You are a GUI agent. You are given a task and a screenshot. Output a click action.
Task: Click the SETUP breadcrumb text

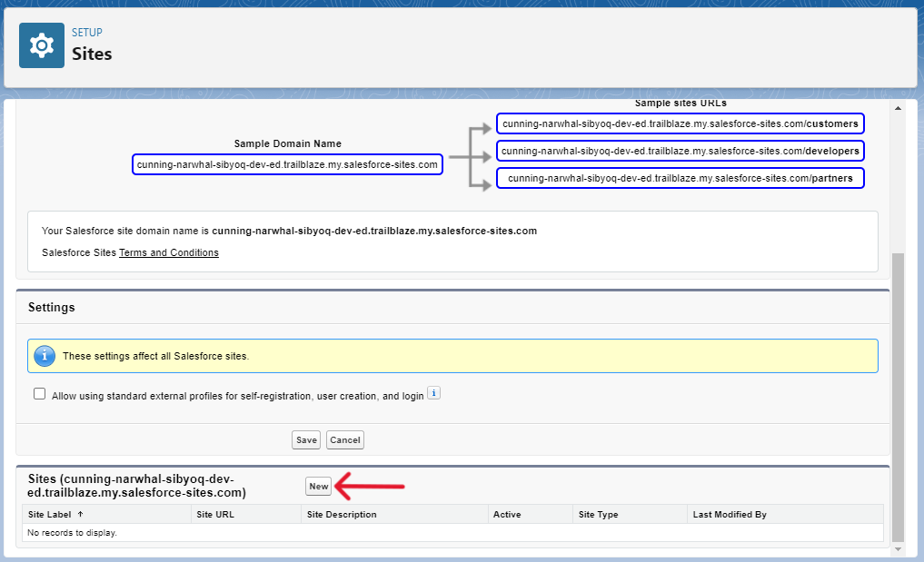(87, 33)
